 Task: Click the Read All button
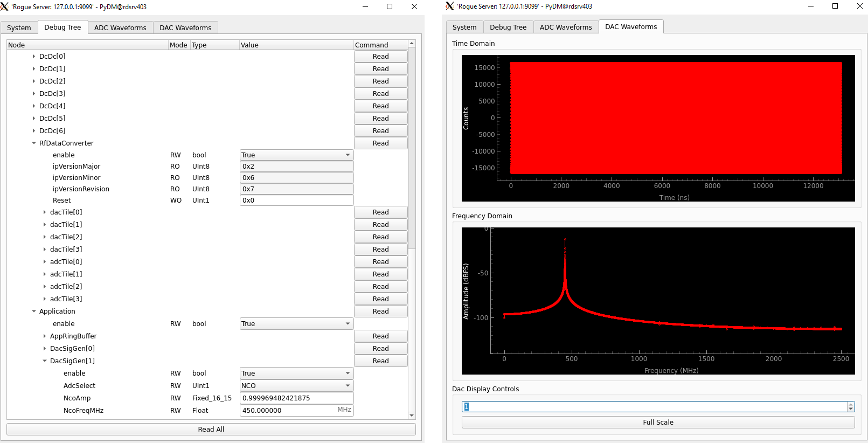[211, 430]
